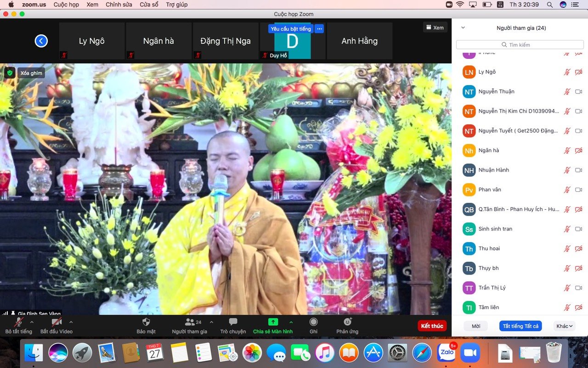The width and height of the screenshot is (588, 368).
Task: Click Tắt tiếng Tất cả button
Action: tap(521, 326)
